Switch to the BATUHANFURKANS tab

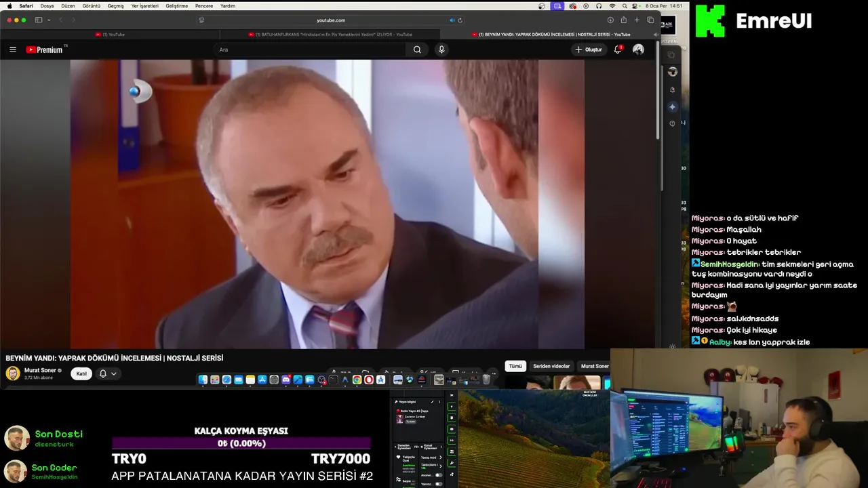point(330,35)
